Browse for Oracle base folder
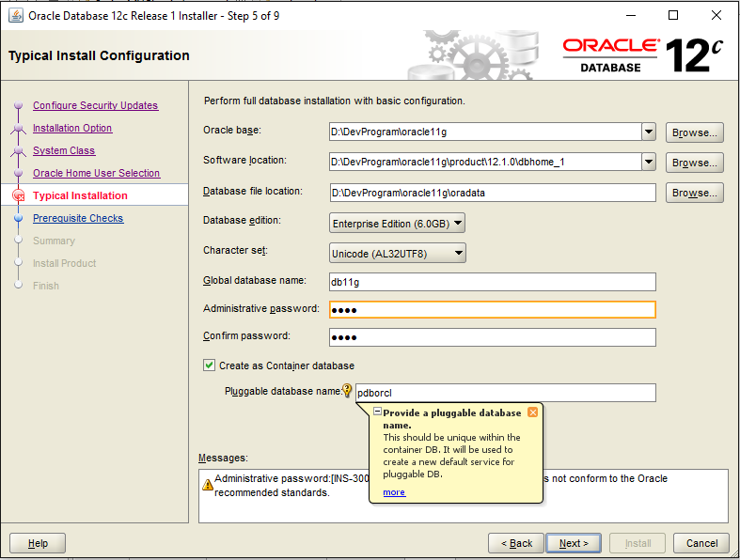This screenshot has width=740, height=560. (x=694, y=132)
